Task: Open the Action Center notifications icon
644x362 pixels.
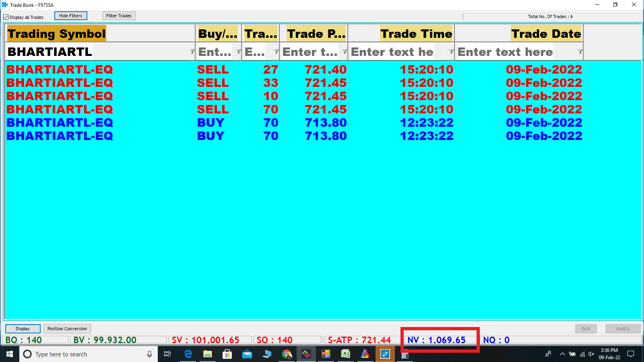Action: pyautogui.click(x=631, y=354)
